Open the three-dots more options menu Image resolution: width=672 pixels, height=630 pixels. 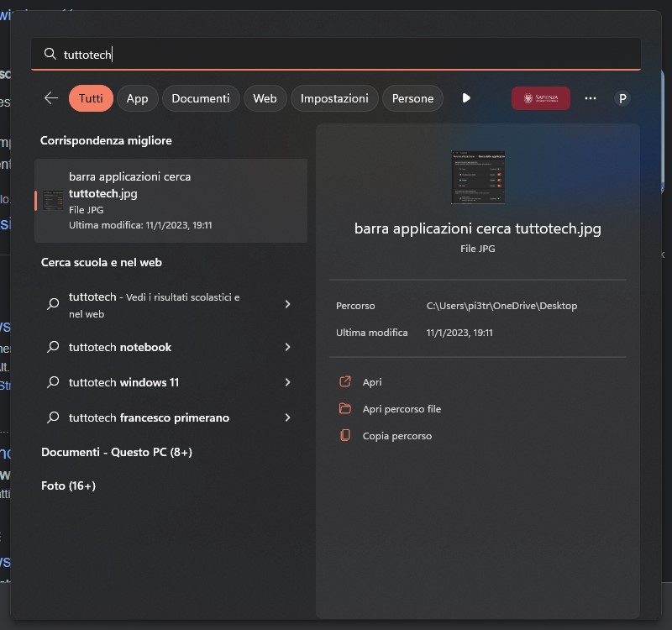point(591,98)
